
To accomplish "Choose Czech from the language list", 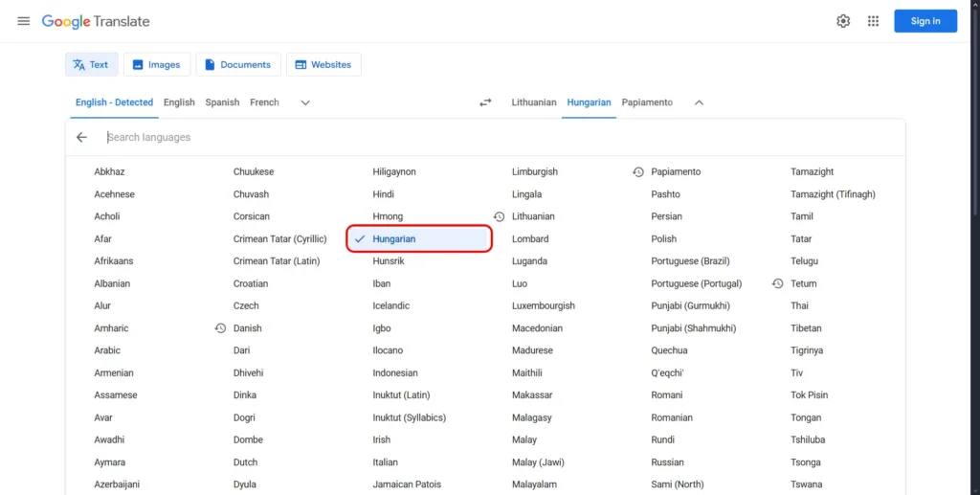I will point(246,306).
